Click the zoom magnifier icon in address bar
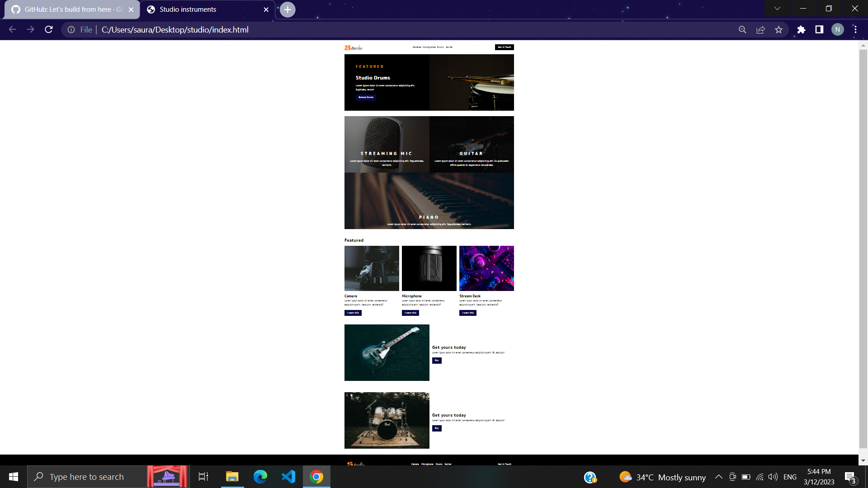868x488 pixels. (x=742, y=30)
